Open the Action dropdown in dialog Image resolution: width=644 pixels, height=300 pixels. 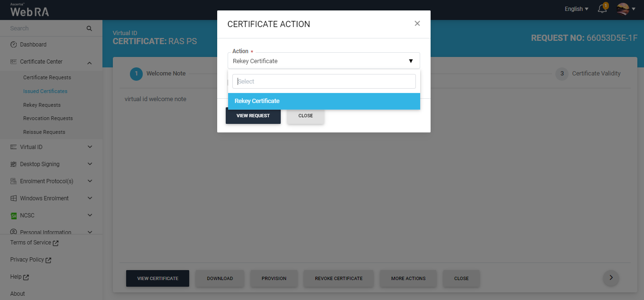[x=323, y=61]
